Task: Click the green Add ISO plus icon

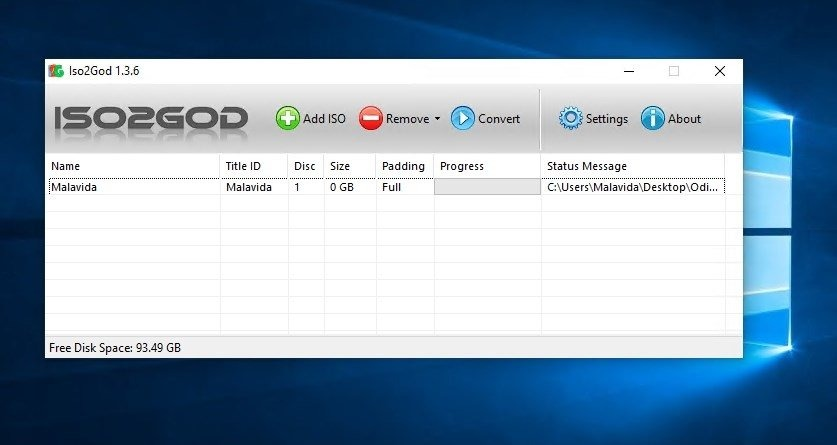Action: pyautogui.click(x=288, y=118)
